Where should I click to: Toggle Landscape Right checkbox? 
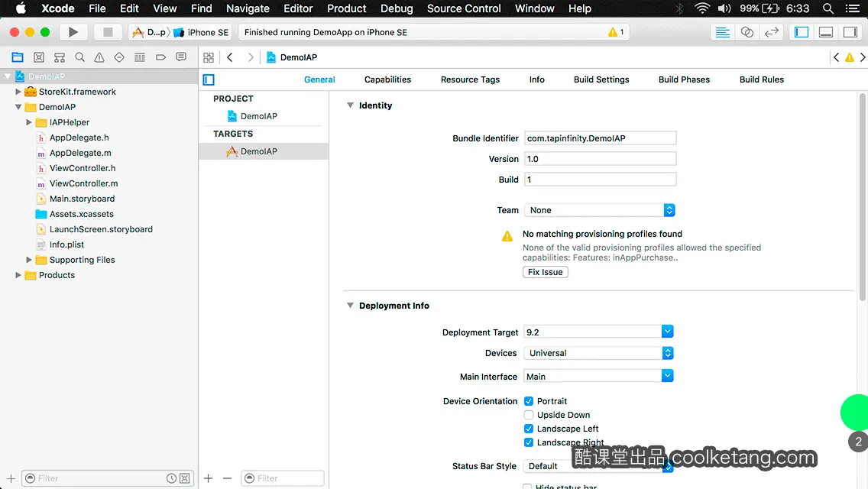(529, 442)
